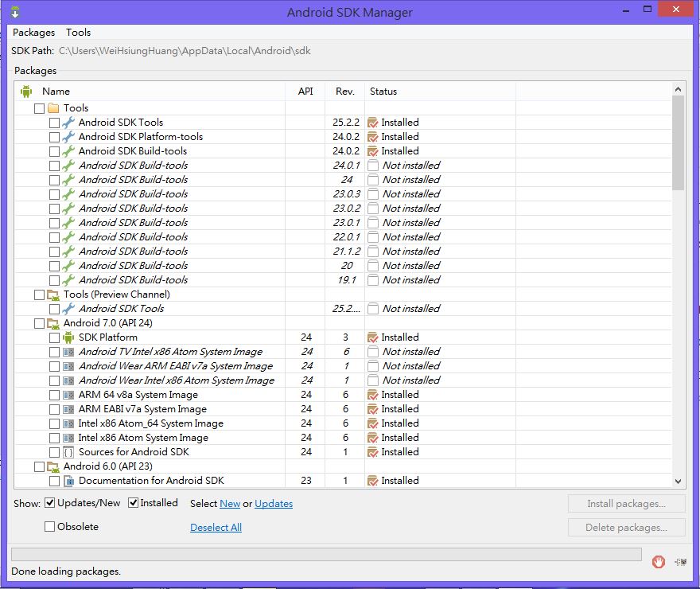Click wrench icon of Build-tools revision 19.1
The width and height of the screenshot is (700, 589).
68,280
